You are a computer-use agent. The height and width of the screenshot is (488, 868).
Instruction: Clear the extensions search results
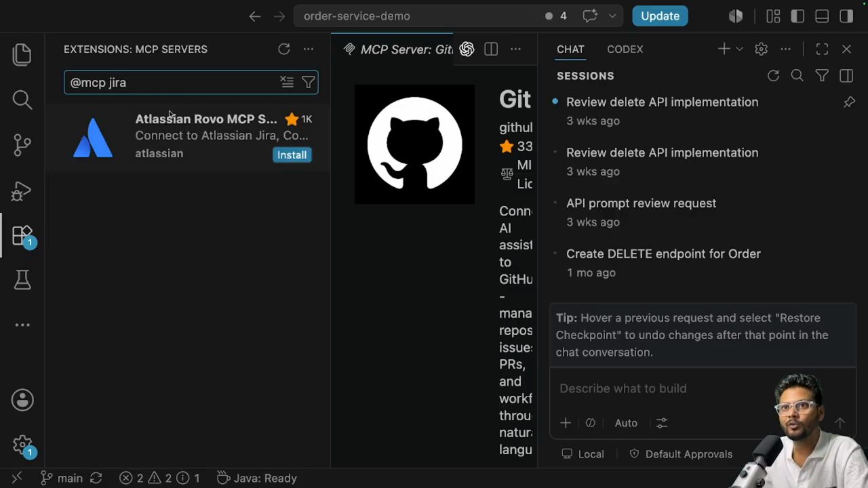[287, 82]
